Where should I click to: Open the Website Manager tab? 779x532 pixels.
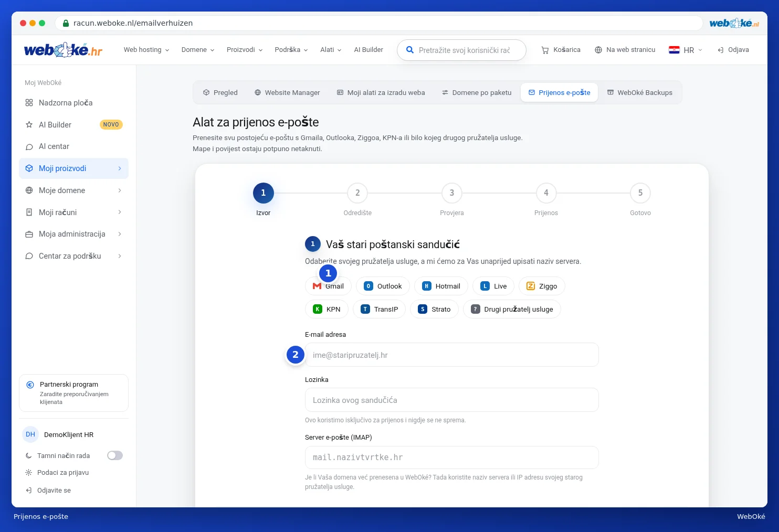point(287,92)
